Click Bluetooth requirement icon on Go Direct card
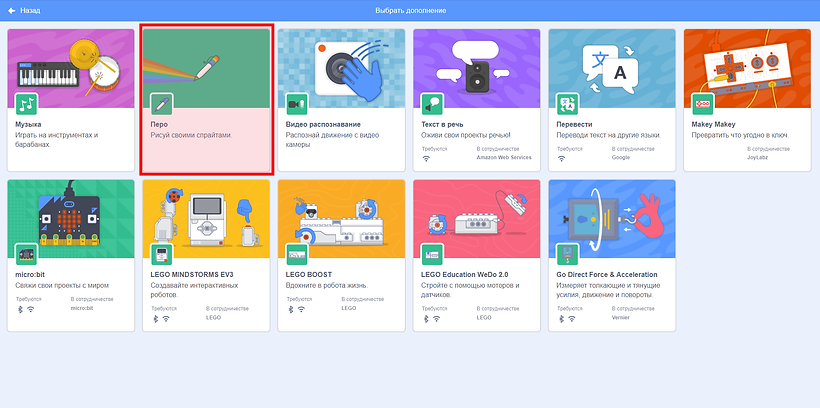 point(562,319)
